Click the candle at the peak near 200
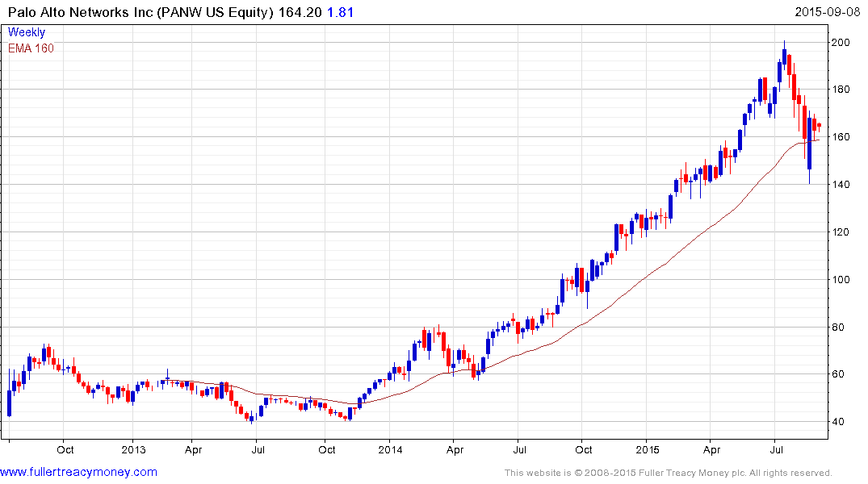This screenshot has width=868, height=484. coord(784,56)
